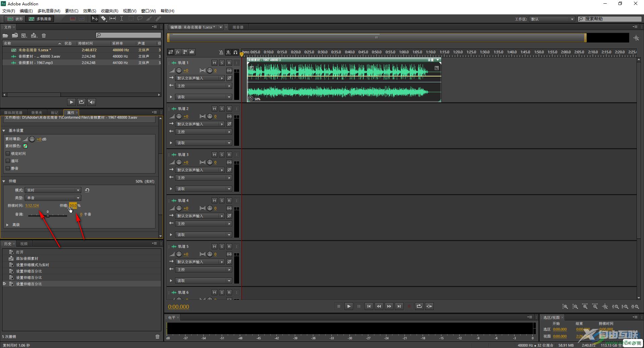Toggle the 静音 checkbox in properties
Viewport: 644px width, 348px height.
point(8,168)
